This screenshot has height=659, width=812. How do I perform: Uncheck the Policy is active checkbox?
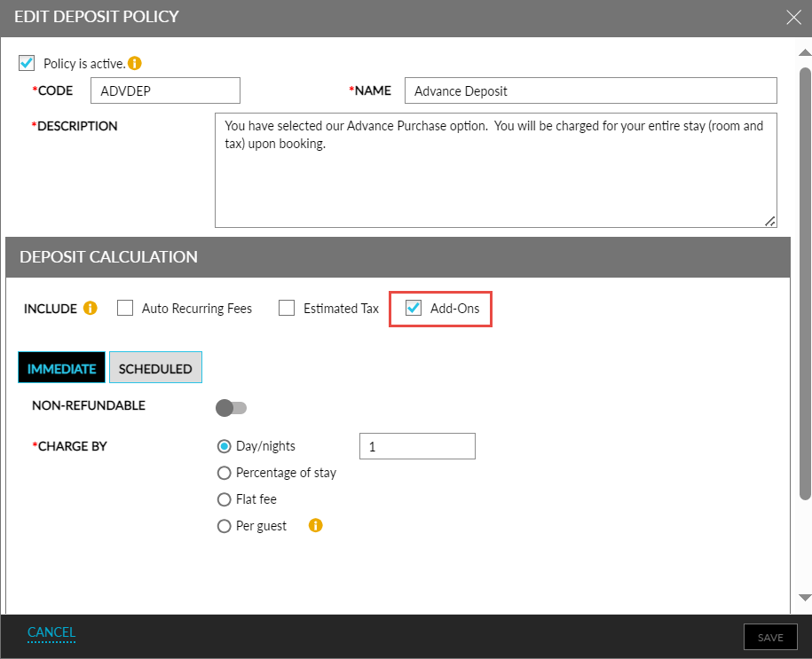click(x=27, y=64)
